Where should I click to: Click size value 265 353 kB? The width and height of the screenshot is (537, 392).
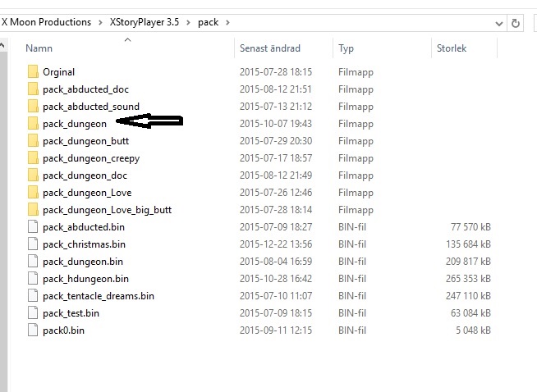point(468,279)
